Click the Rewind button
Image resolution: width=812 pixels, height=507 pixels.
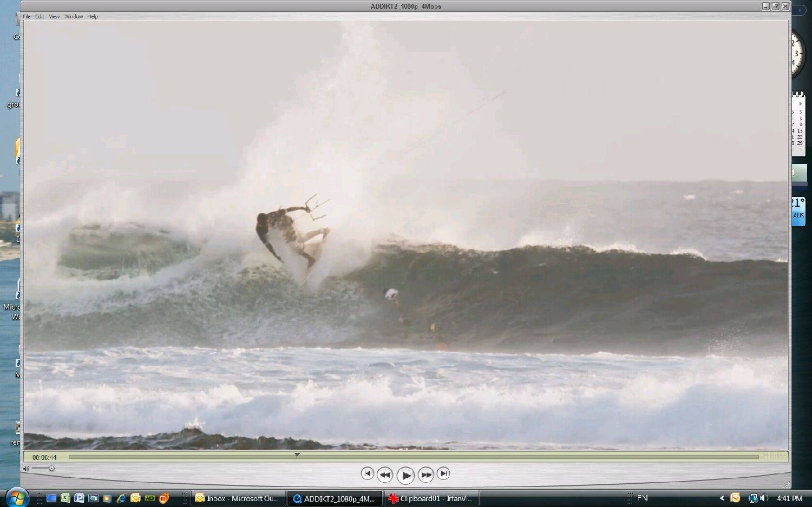tap(384, 475)
